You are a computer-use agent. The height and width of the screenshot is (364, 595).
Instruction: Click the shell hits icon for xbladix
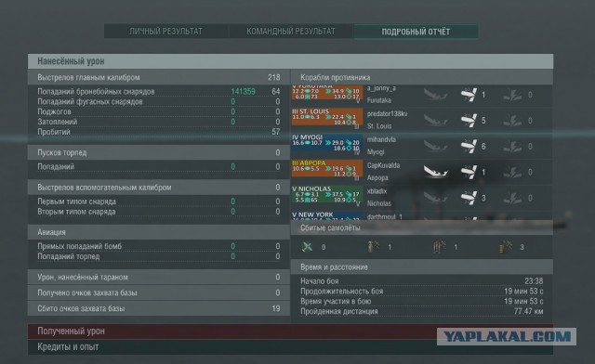point(469,198)
